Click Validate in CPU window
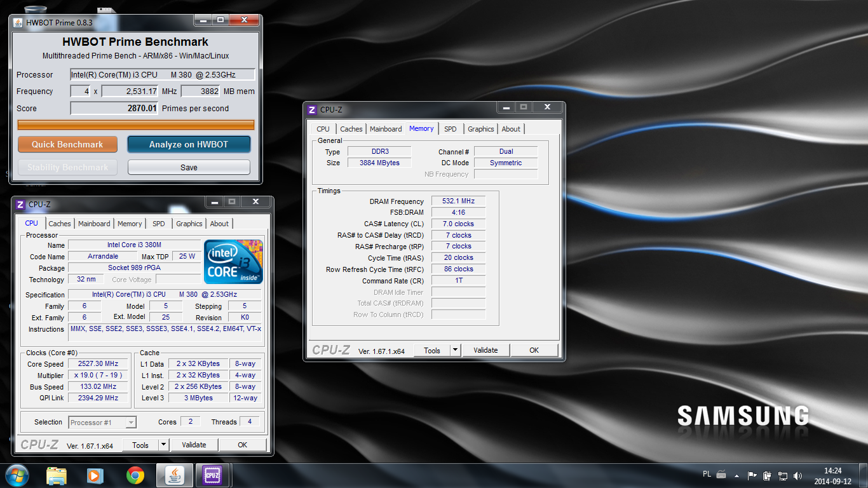The width and height of the screenshot is (868, 488). [x=194, y=445]
